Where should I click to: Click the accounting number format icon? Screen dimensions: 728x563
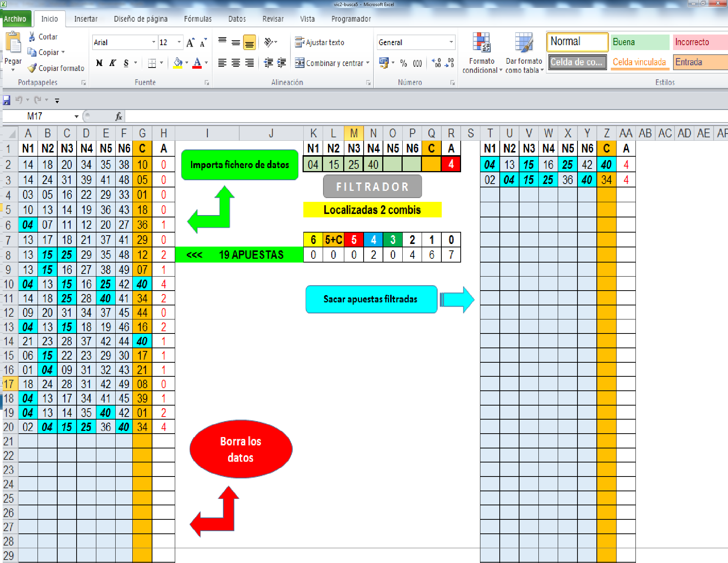[384, 63]
